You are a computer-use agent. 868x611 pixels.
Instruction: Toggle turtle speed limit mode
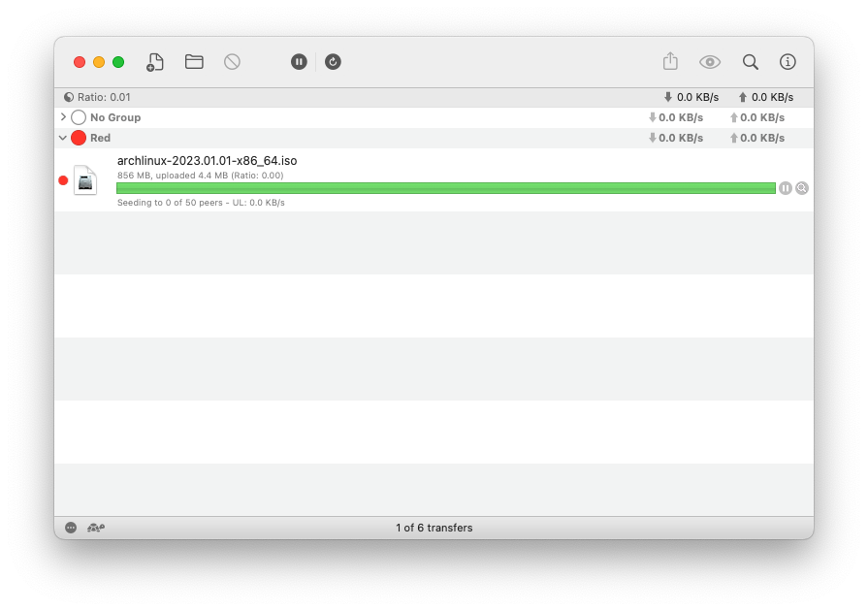point(96,528)
